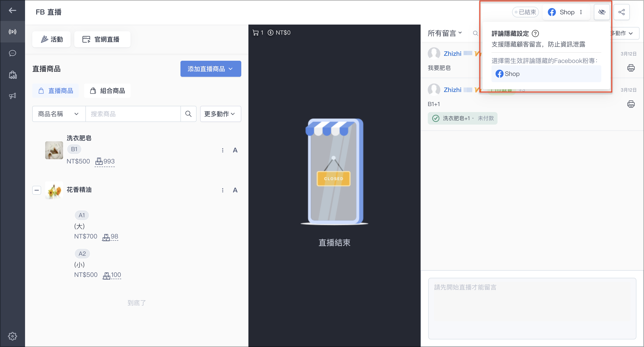The height and width of the screenshot is (347, 644).
Task: Collapse the 花香精油 variants
Action: pyautogui.click(x=36, y=190)
